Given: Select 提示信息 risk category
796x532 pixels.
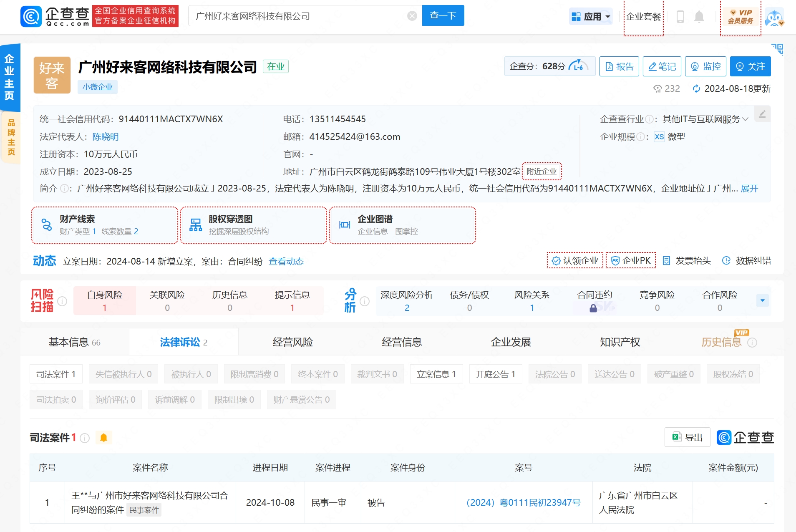Looking at the screenshot, I should (x=292, y=301).
